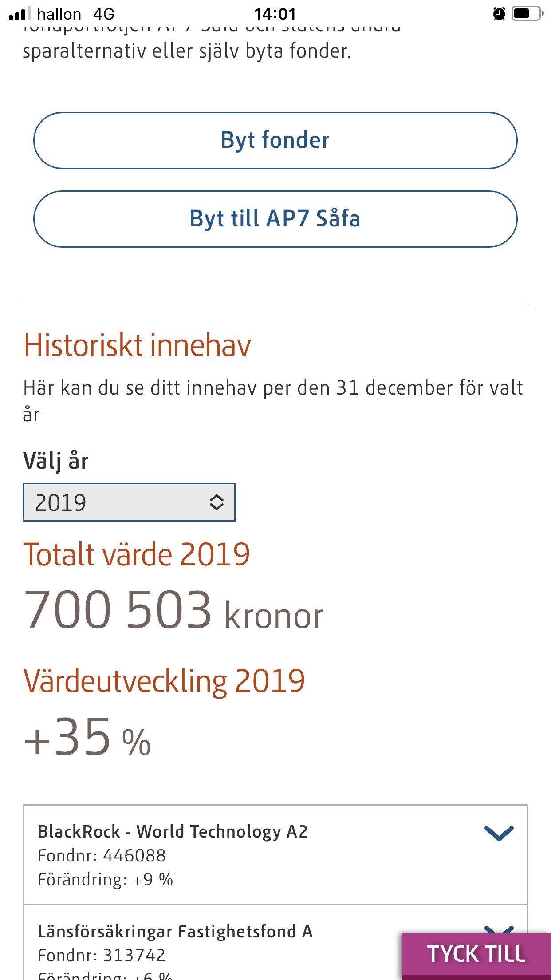551x980 pixels.
Task: Tap the status bar clock showing 14:01
Action: tap(275, 14)
